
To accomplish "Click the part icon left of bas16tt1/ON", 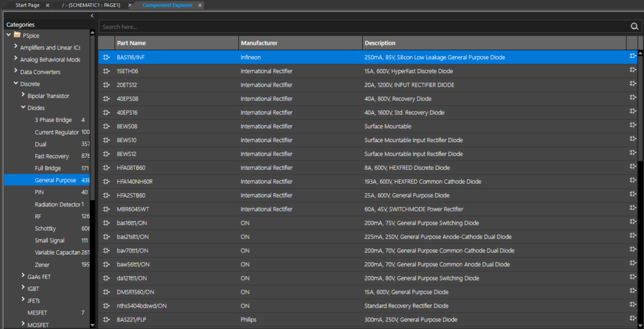I will 106,223.
